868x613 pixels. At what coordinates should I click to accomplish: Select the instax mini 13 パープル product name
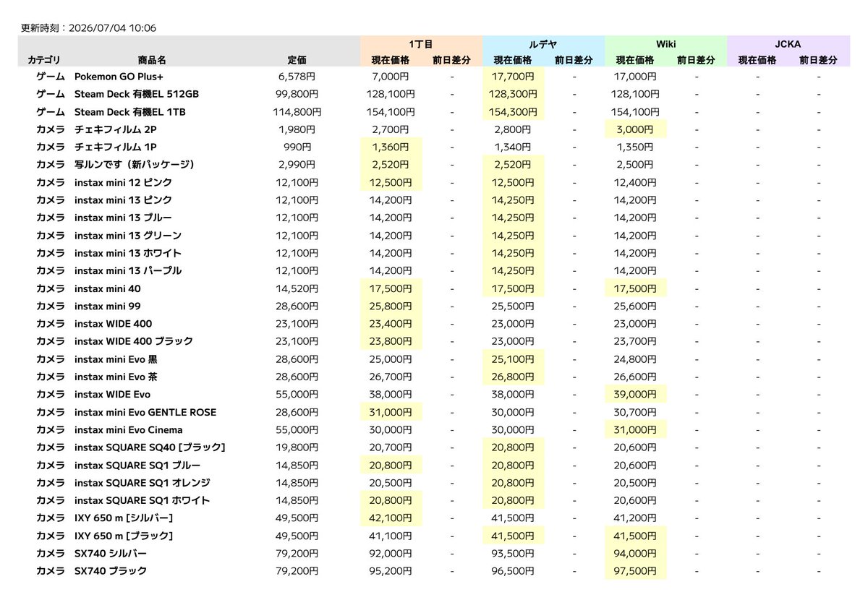(x=128, y=270)
